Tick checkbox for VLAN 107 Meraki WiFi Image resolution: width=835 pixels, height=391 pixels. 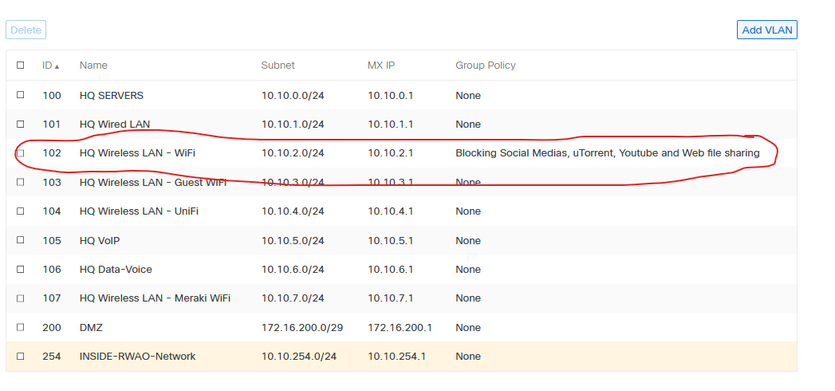20,298
